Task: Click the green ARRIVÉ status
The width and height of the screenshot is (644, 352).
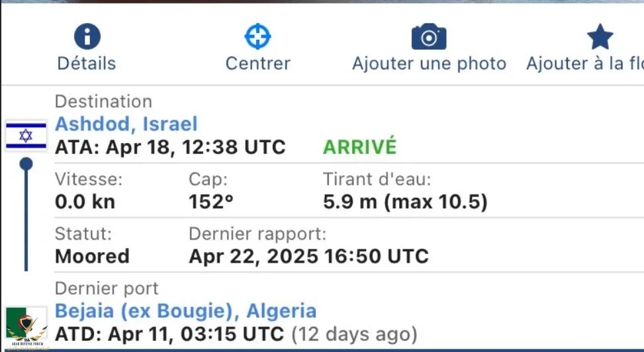Action: pyautogui.click(x=359, y=147)
